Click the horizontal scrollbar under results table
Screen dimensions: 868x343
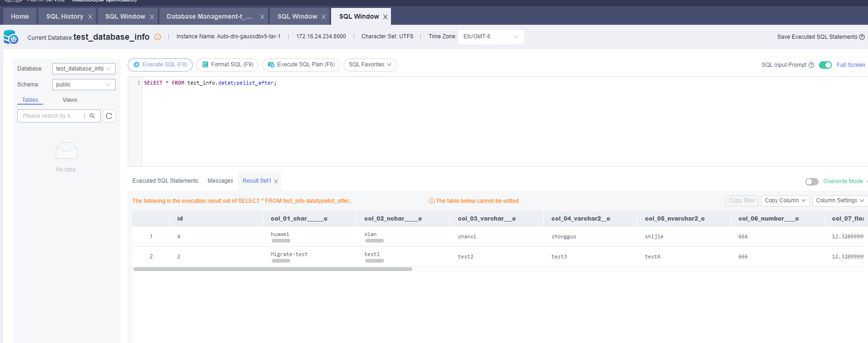pyautogui.click(x=273, y=269)
